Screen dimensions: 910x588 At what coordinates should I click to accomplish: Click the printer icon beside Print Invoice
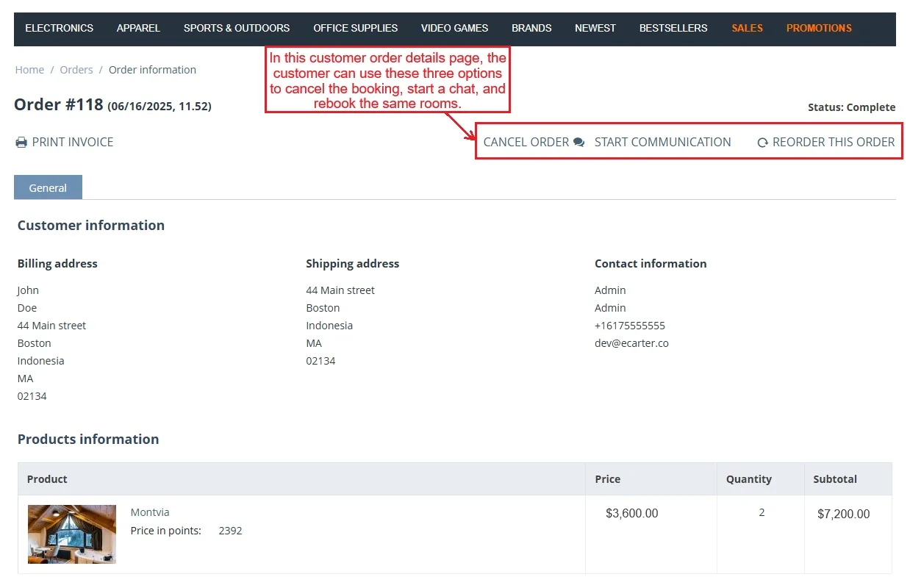[21, 143]
